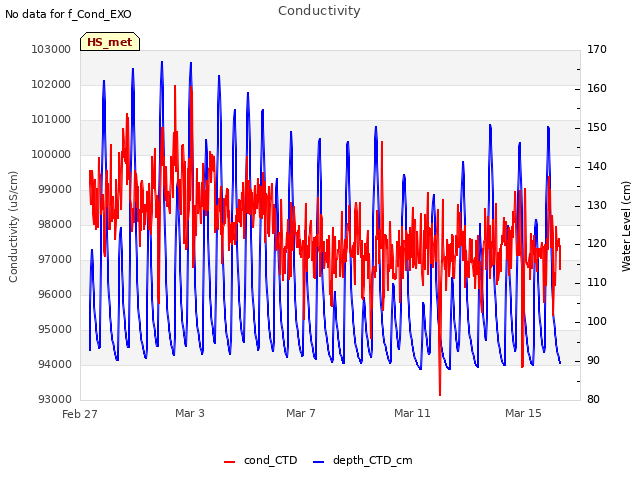Click the Conductivity (uS/cm) axis label
Viewport: 640px width, 480px height.
13,227
